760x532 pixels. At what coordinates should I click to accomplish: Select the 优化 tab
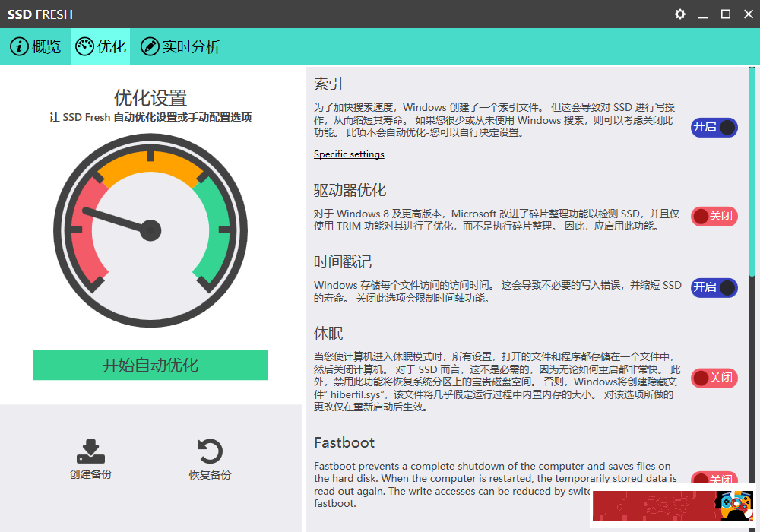click(x=100, y=46)
